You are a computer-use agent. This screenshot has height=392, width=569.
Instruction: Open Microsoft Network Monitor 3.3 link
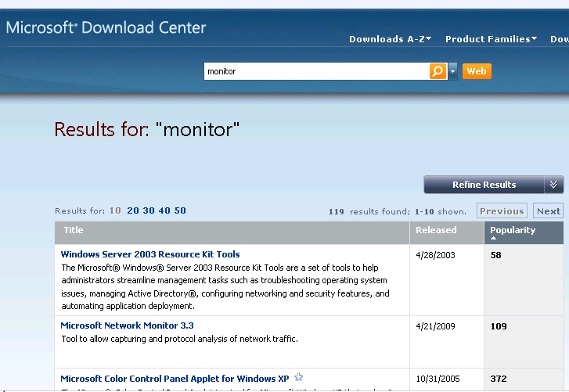tap(127, 325)
